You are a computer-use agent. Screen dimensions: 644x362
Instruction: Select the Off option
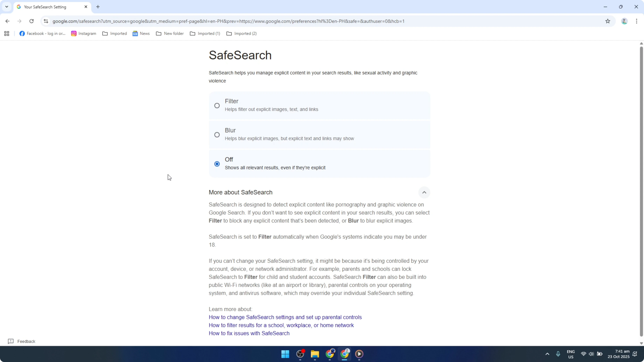click(217, 164)
